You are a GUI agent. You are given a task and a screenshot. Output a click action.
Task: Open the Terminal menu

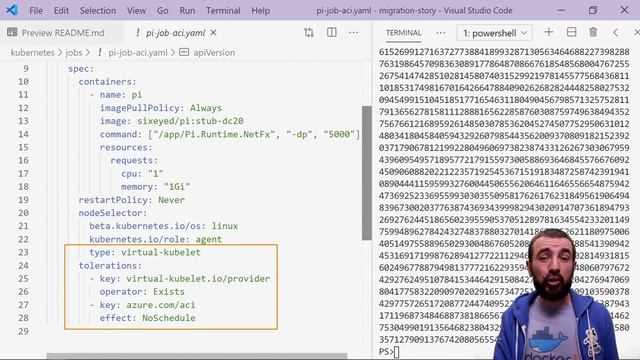(223, 11)
